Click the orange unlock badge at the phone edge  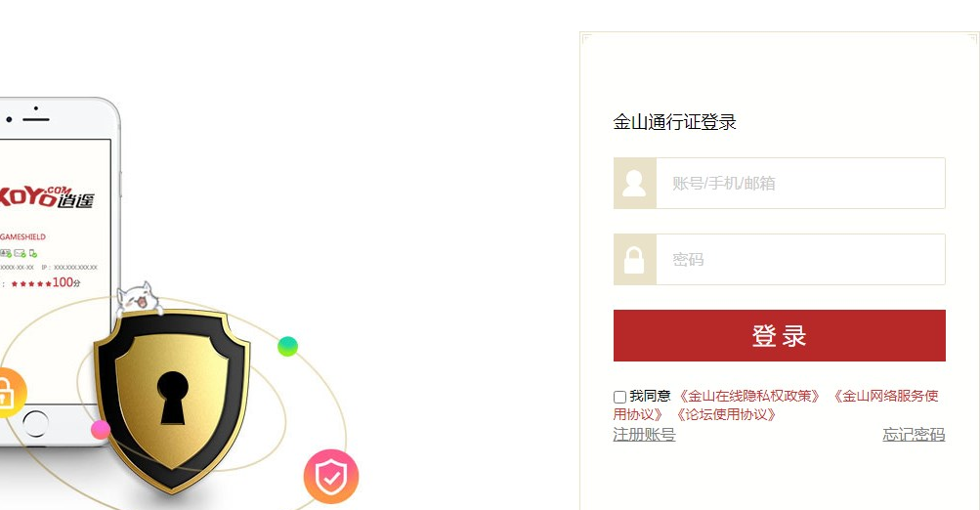[x=10, y=393]
